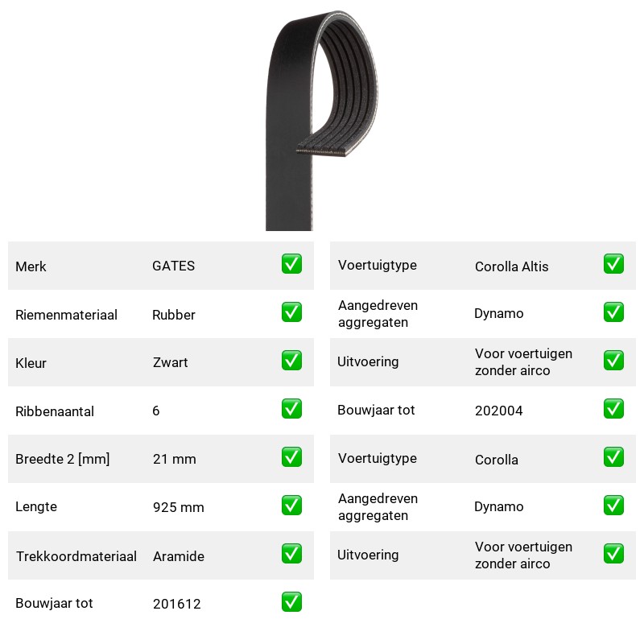Click the checkmark beside 202004
The image size is (644, 644).
613,409
